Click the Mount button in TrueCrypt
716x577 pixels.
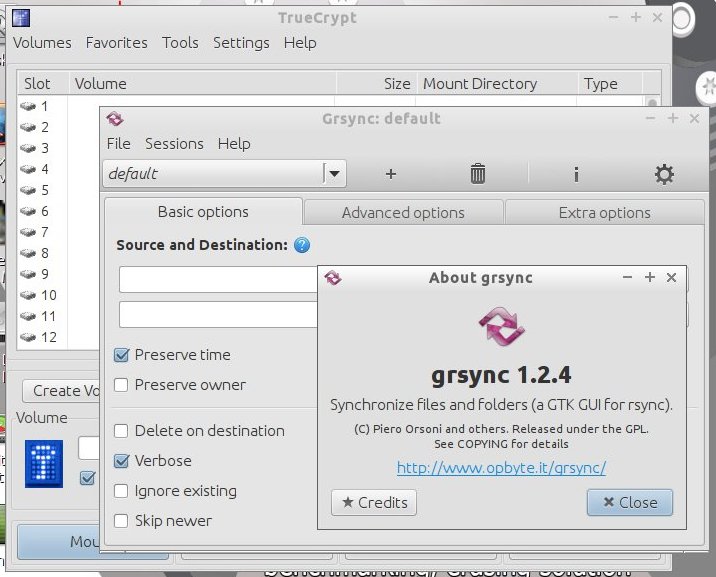click(59, 542)
